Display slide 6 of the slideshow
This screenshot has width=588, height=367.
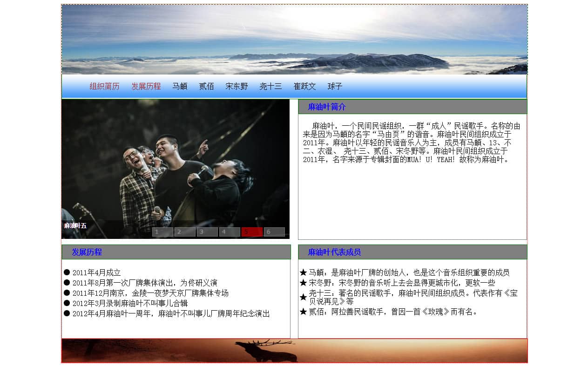(274, 232)
